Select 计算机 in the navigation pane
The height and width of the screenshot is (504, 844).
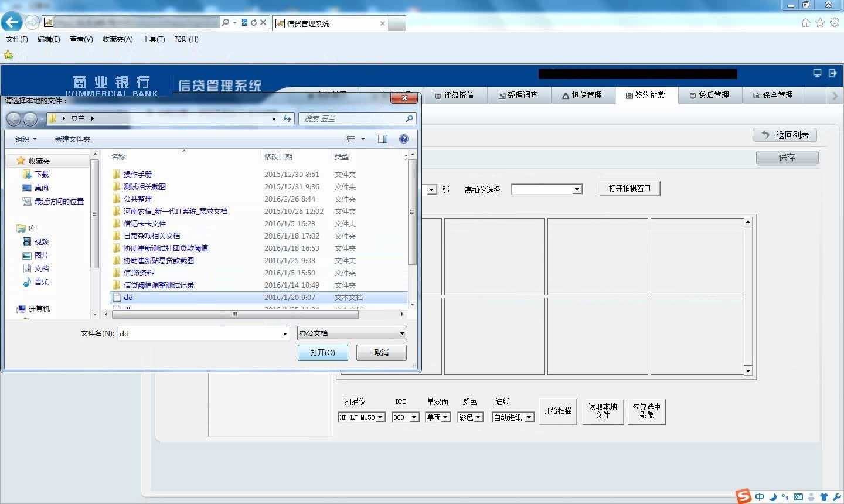(x=39, y=309)
